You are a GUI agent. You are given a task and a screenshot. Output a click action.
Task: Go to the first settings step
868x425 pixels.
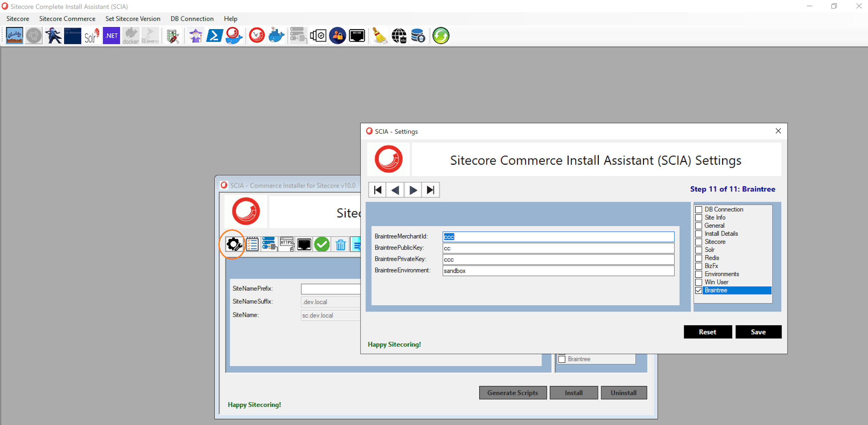[377, 190]
